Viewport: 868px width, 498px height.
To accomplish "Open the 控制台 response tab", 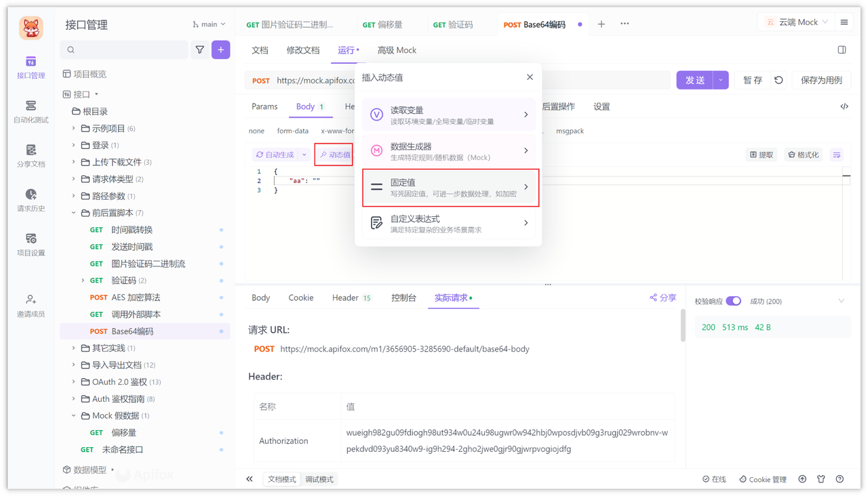I will pos(403,297).
